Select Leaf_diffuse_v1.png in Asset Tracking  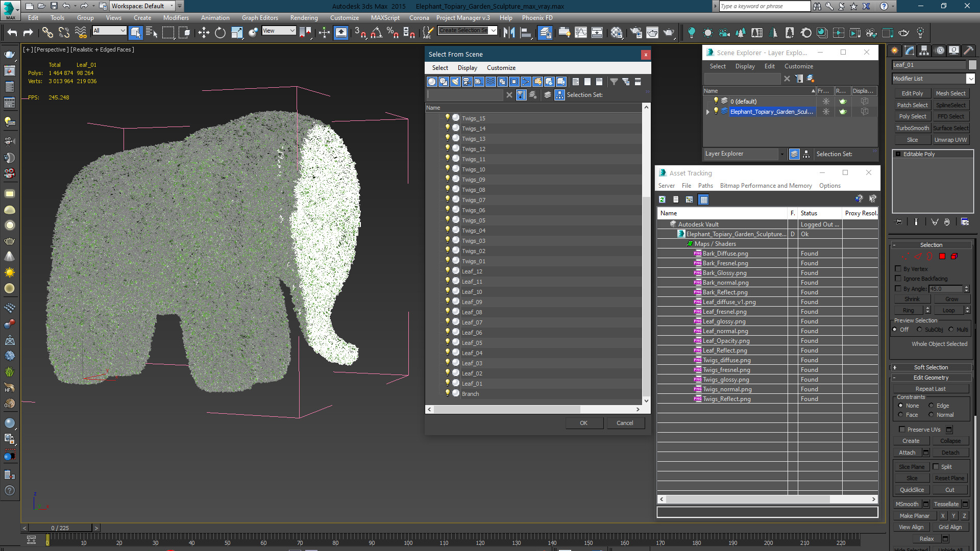point(729,302)
